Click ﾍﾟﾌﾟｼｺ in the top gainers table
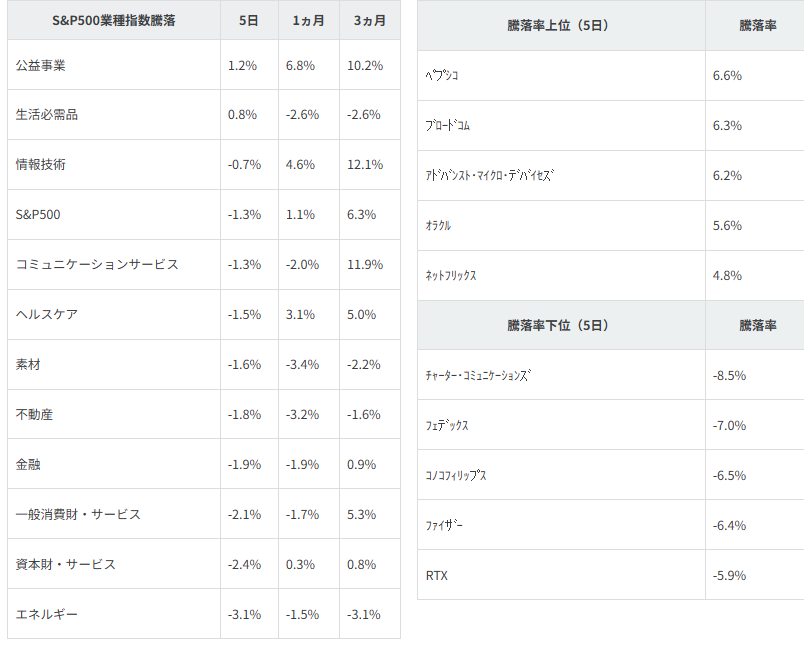The height and width of the screenshot is (652, 804). pos(443,76)
